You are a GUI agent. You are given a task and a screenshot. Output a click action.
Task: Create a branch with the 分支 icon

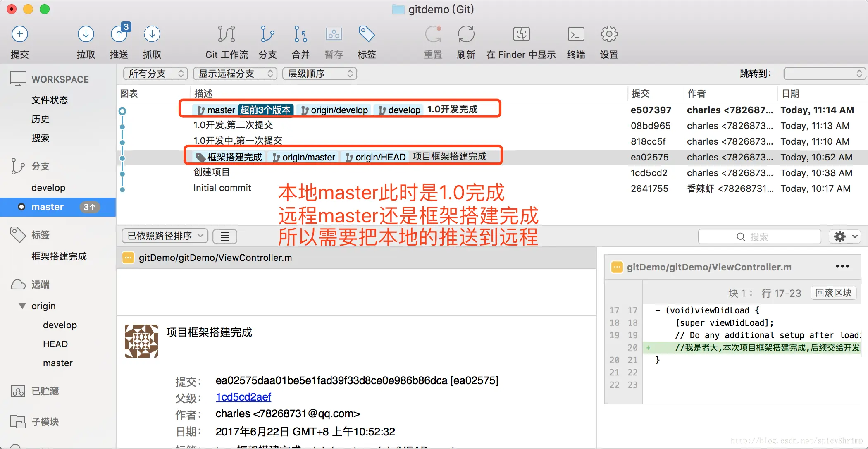267,34
